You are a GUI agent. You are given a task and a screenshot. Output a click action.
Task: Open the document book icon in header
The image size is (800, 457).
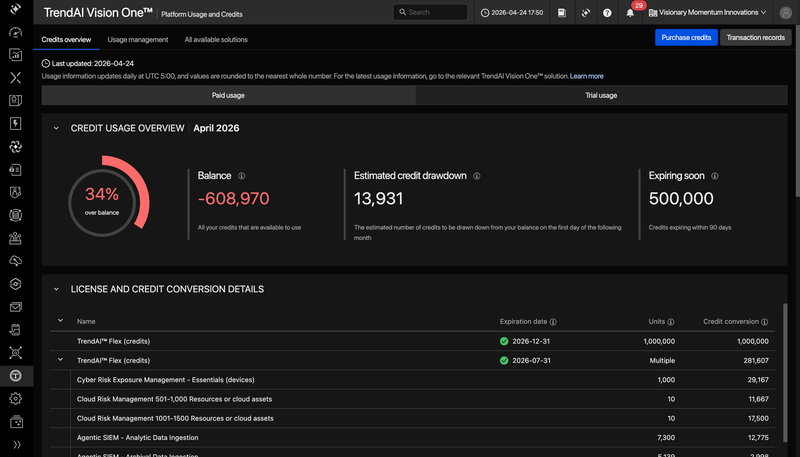coord(562,13)
